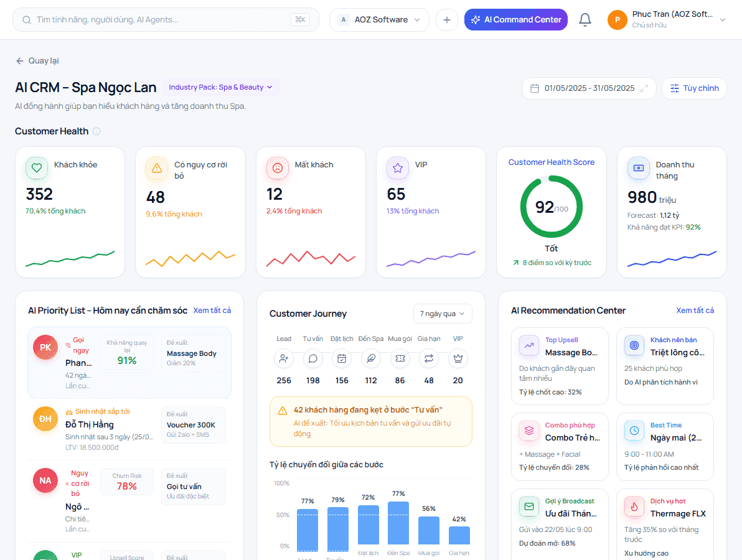
Task: Click the money icon on Doanh thu tháng card
Action: [x=639, y=168]
